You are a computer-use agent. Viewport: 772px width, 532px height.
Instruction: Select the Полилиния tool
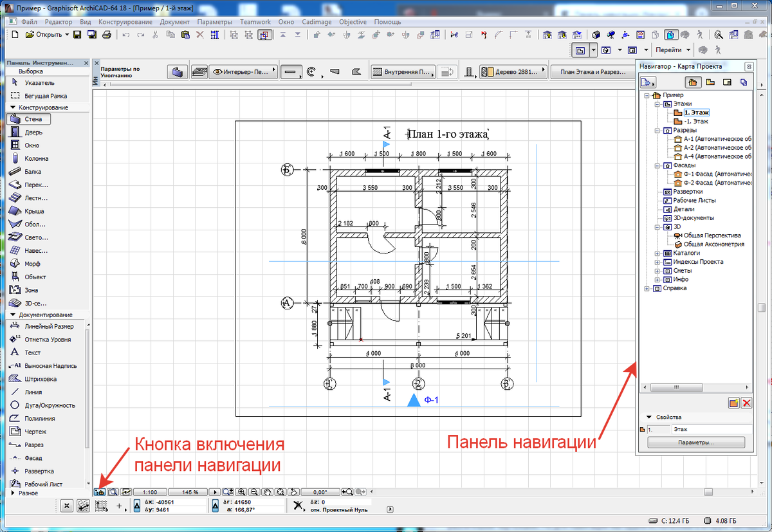point(33,418)
